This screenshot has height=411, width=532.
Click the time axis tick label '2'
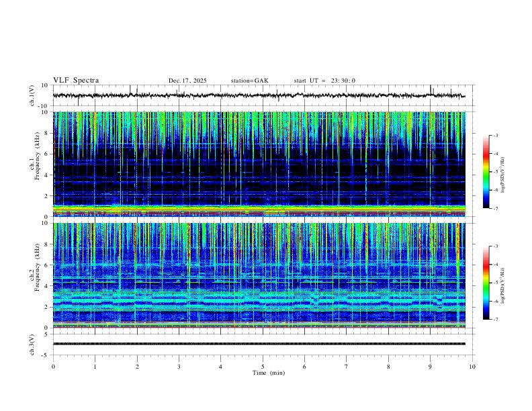coord(137,367)
